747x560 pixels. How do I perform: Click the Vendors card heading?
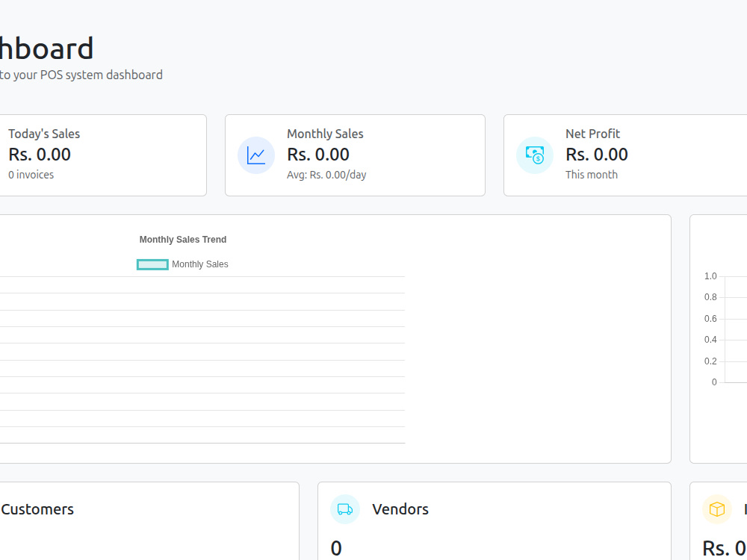tap(400, 509)
